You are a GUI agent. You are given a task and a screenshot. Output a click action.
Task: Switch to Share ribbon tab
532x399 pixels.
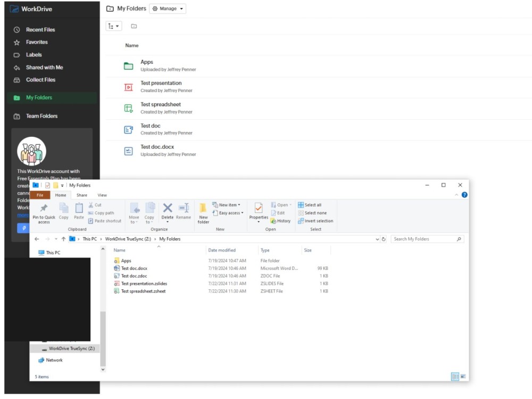pyautogui.click(x=82, y=195)
